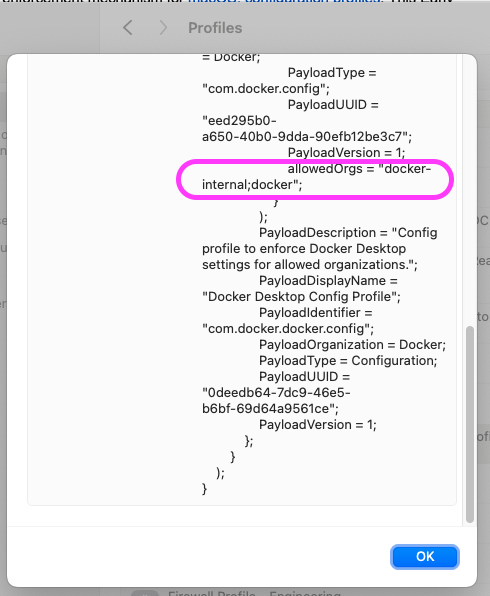Click the PayloadOrganization = Docker line

[x=352, y=345]
